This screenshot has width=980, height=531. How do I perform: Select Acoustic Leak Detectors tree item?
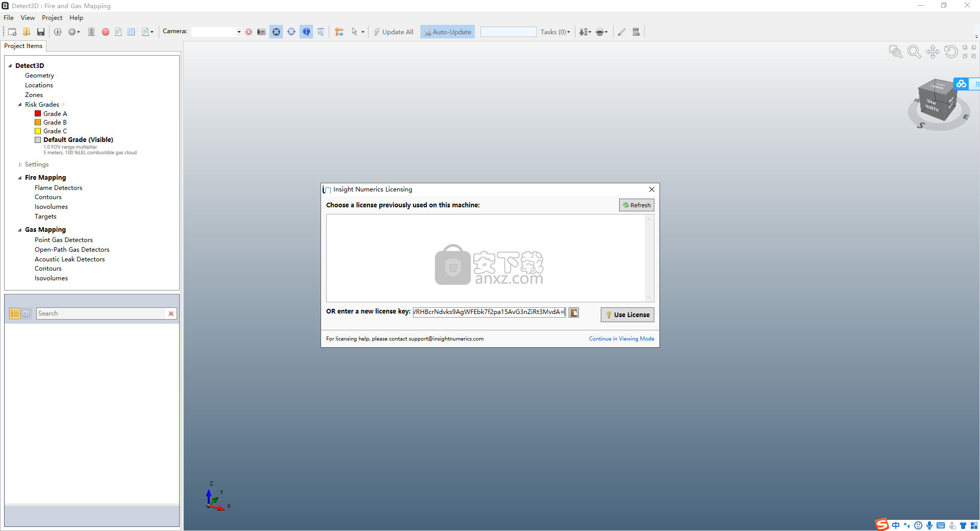point(69,259)
